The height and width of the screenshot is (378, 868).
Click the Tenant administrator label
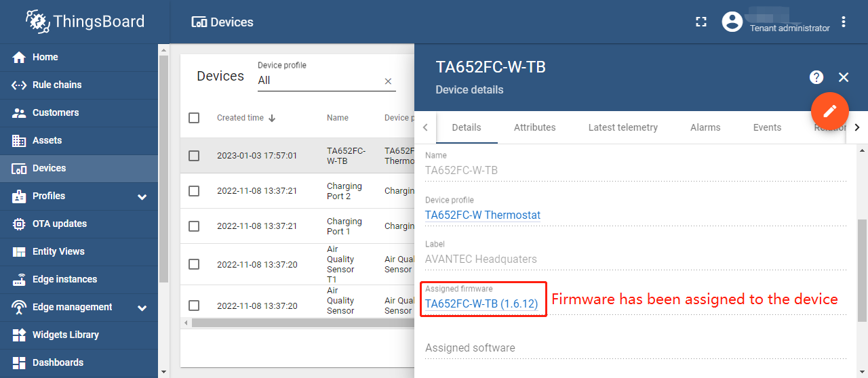790,28
